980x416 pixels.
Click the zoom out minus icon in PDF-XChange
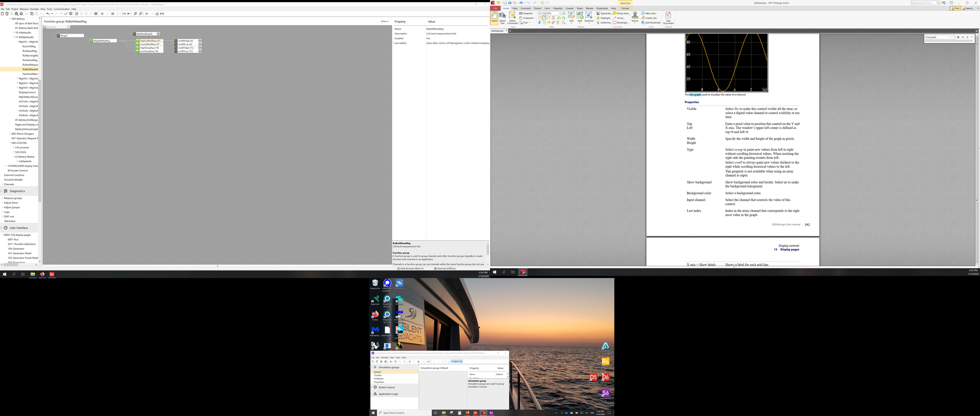(540, 13)
